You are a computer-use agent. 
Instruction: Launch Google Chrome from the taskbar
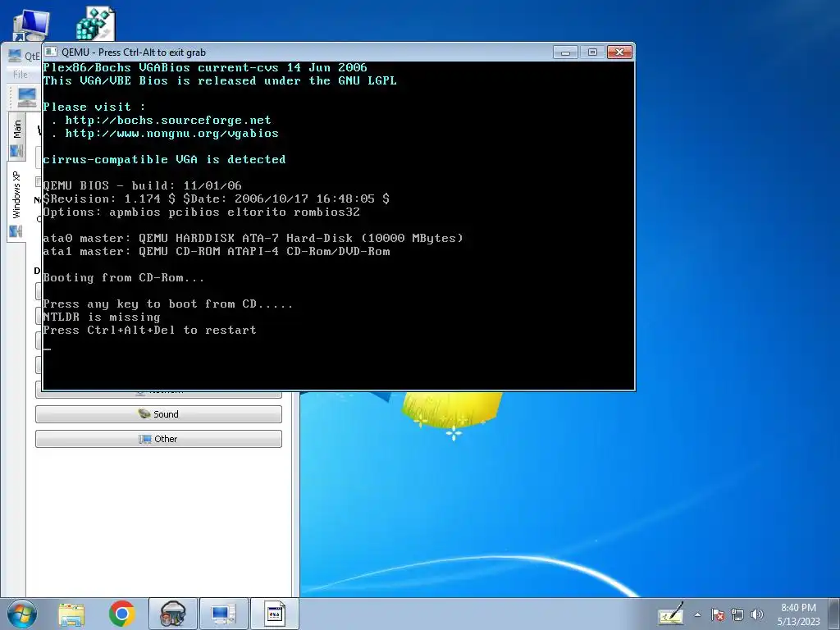pos(121,614)
